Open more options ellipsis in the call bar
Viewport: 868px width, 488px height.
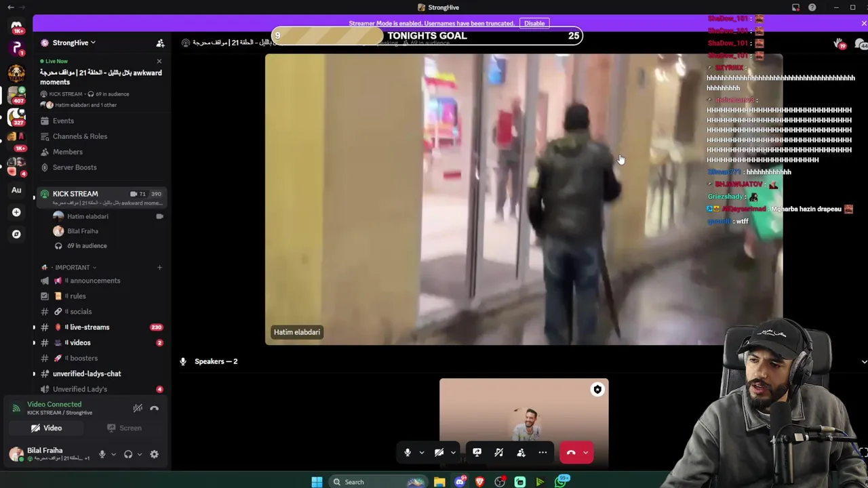[542, 453]
